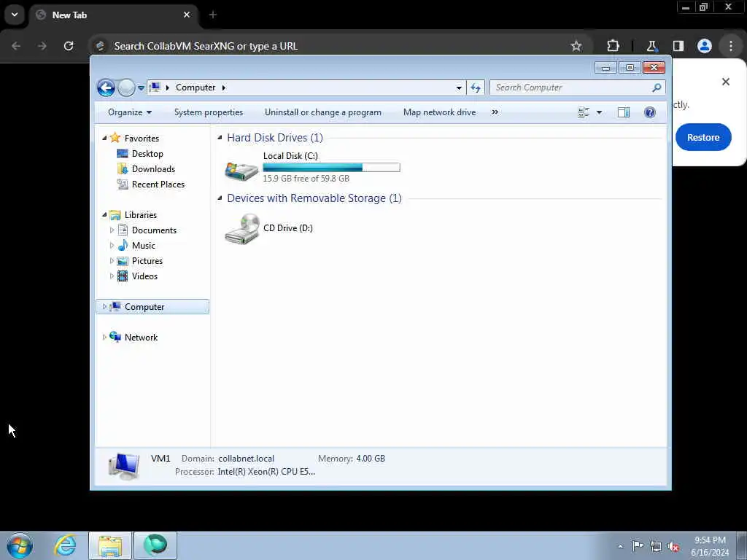Click Chrome address bar
The image size is (747, 560).
[x=333, y=46]
